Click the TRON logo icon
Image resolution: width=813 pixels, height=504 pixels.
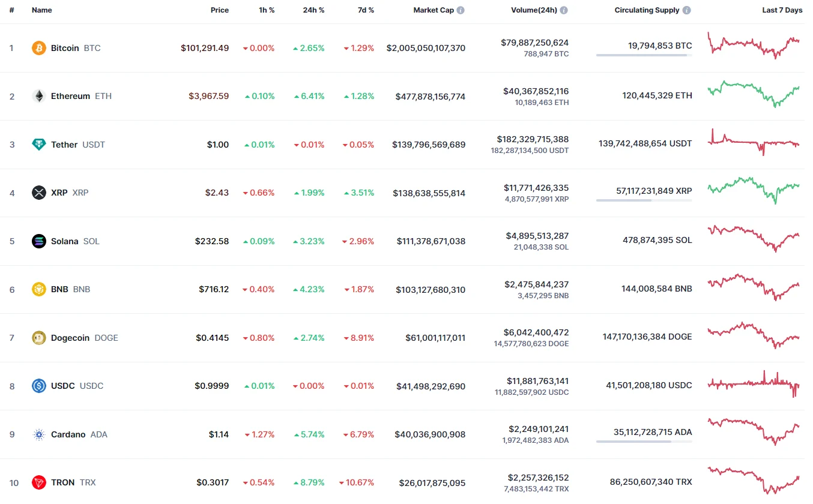(39, 482)
